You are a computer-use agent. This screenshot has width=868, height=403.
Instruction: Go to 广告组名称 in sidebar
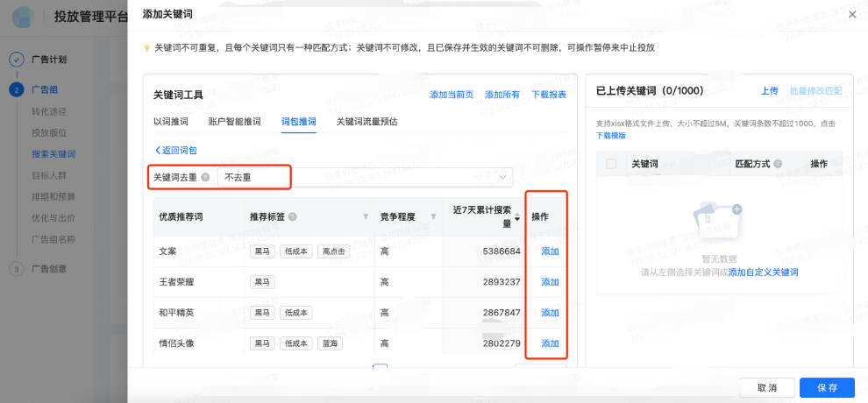coord(53,239)
